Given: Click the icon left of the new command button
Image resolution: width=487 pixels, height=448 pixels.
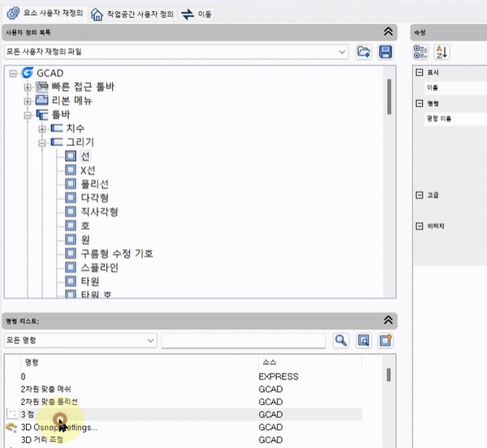Looking at the screenshot, I should pos(364,340).
